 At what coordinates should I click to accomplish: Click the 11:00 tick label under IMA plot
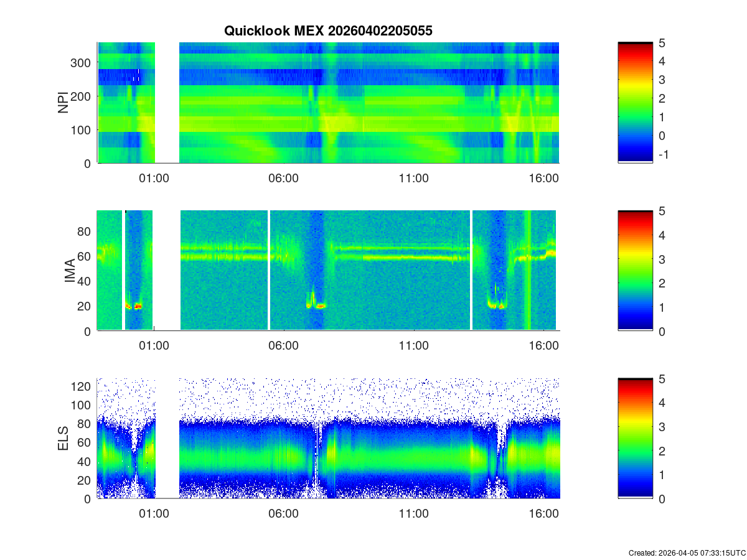pos(413,346)
